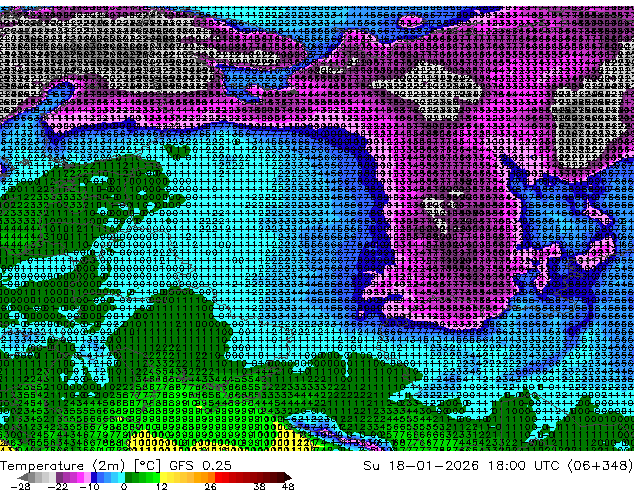The height and width of the screenshot is (490, 634).
Task: Click the yellow swatch in the color legend
Action: 163,477
